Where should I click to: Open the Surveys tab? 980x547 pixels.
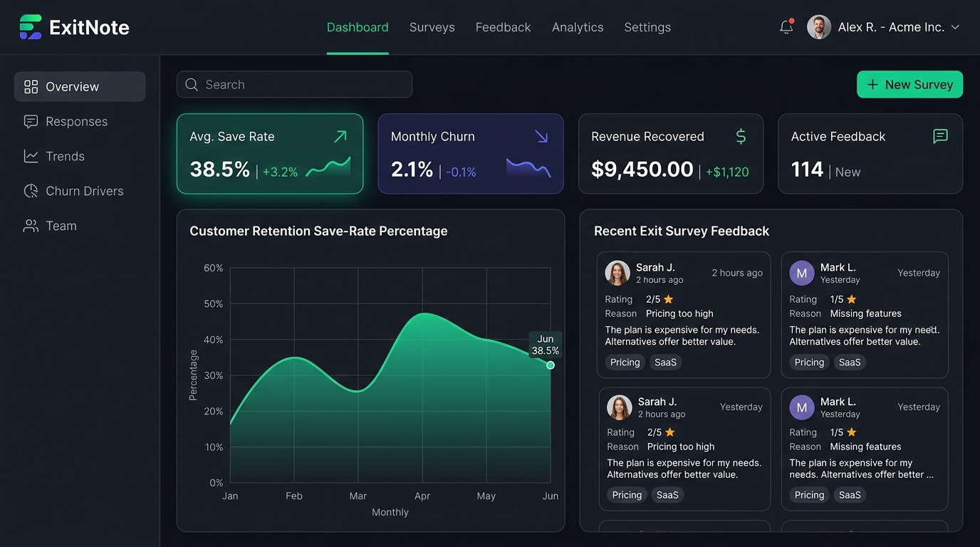point(432,27)
